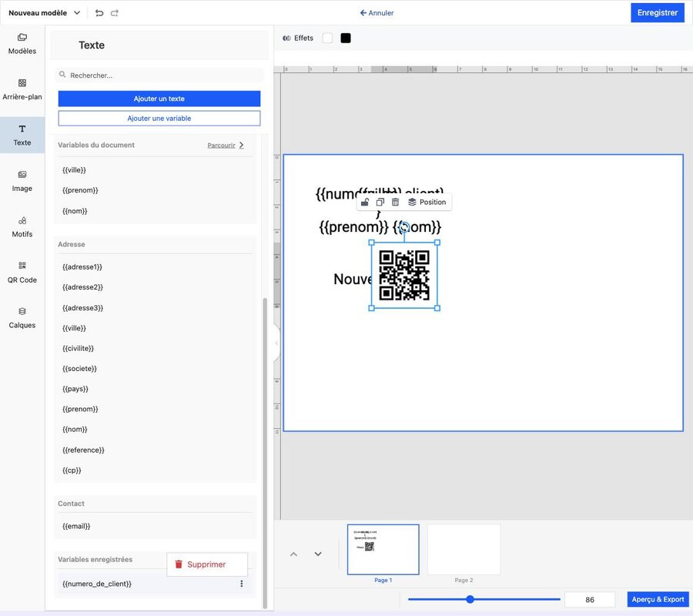Screen dimensions: 693x616
Task: Click top-left resize handle of QR code
Action: coord(372,243)
